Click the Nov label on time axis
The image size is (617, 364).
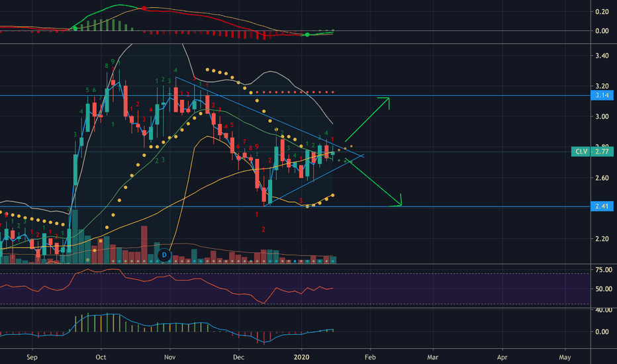pos(169,357)
